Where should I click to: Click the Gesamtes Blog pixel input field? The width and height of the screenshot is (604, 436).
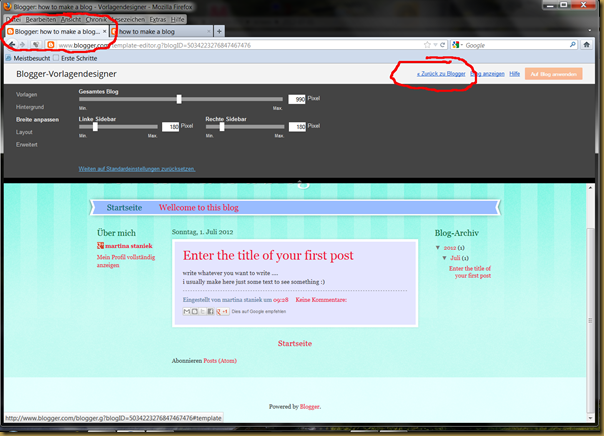pos(297,99)
